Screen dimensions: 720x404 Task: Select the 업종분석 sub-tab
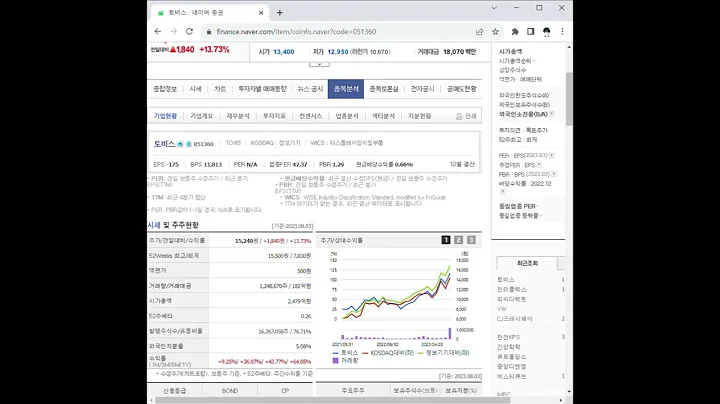(347, 116)
